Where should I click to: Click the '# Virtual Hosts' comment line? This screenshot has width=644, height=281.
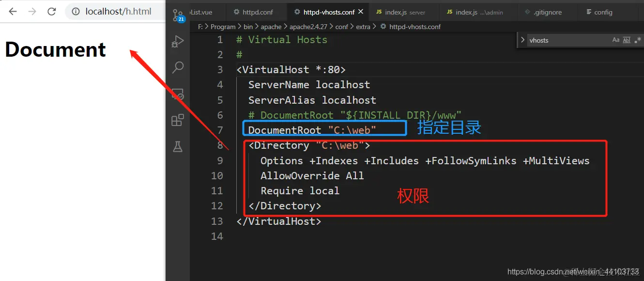[x=282, y=40]
